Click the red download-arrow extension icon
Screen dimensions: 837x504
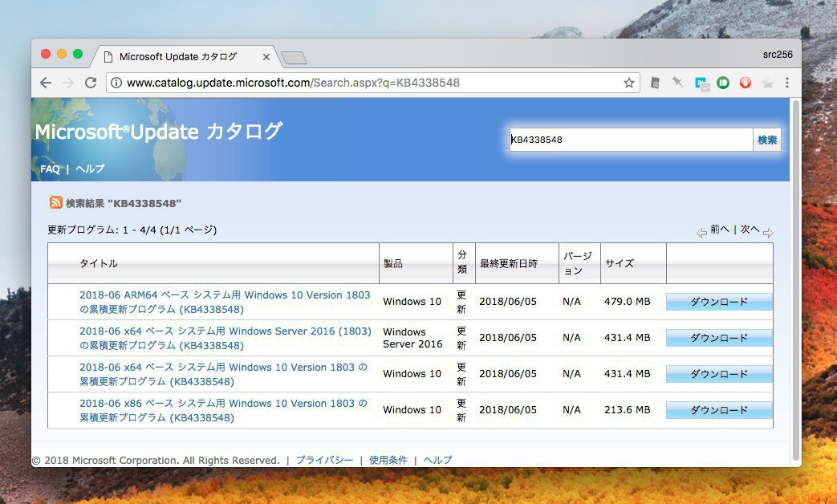tap(746, 83)
